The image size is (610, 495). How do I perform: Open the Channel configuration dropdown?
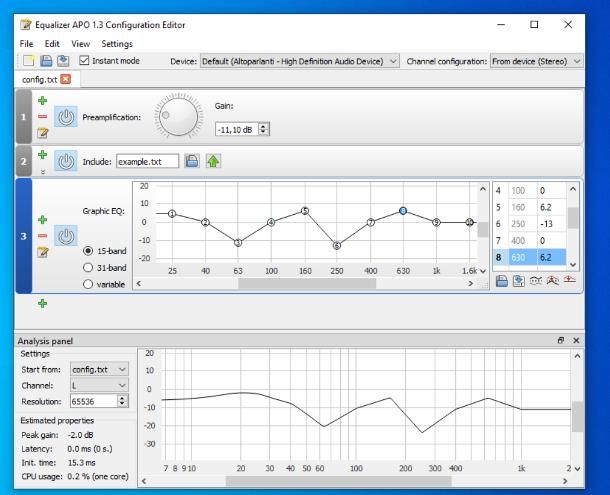click(x=536, y=61)
